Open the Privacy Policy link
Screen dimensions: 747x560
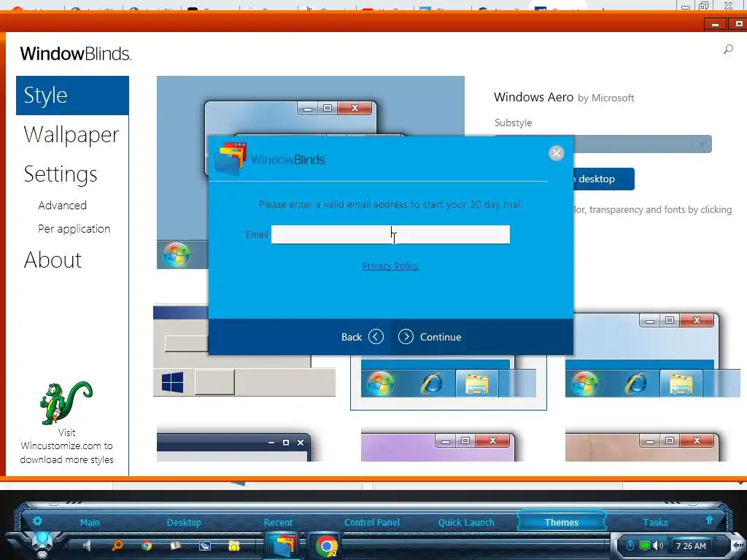(x=390, y=265)
